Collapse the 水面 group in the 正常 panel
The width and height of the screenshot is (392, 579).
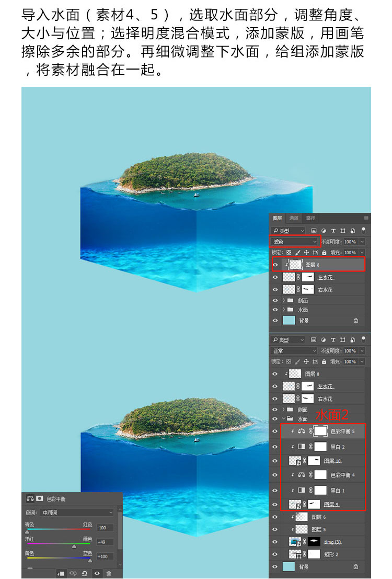[x=283, y=418]
